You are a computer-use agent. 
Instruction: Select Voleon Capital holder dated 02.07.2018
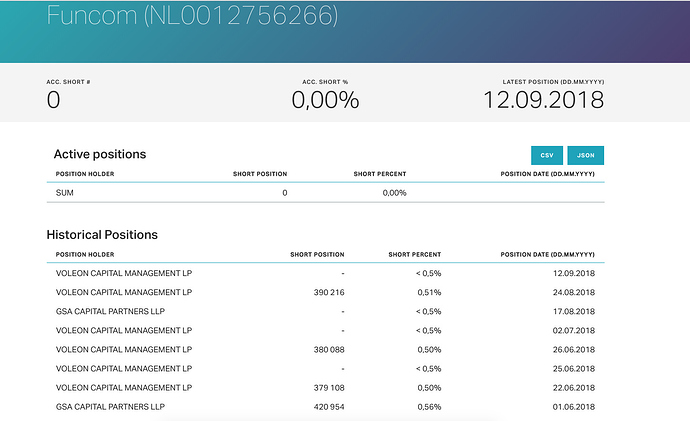point(124,330)
